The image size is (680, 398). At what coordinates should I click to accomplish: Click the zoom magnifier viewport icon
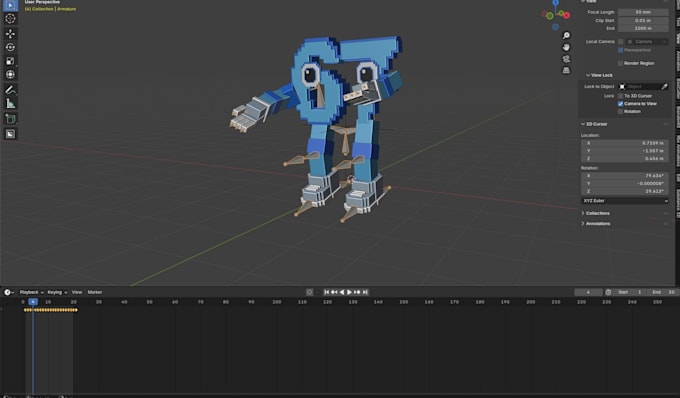pos(566,36)
